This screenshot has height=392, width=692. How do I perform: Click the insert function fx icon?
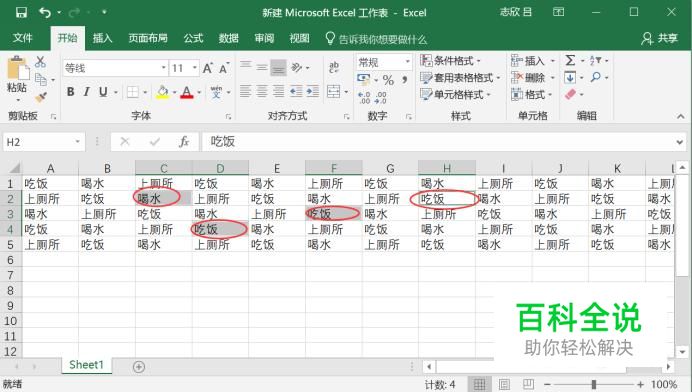184,142
